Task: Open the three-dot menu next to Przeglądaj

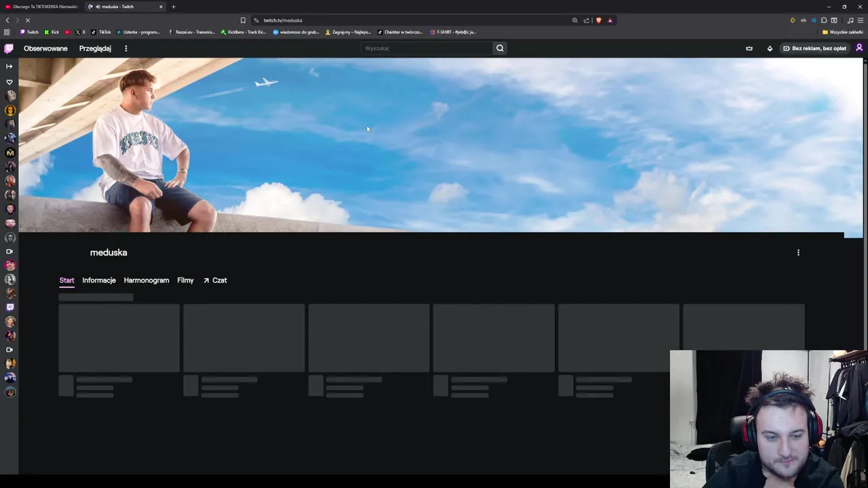Action: (x=125, y=48)
